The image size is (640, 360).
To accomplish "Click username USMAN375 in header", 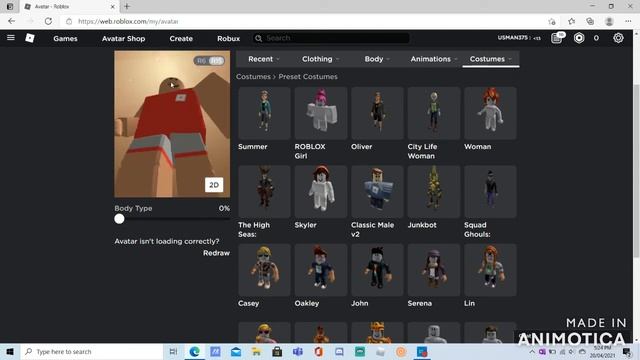I will point(513,38).
